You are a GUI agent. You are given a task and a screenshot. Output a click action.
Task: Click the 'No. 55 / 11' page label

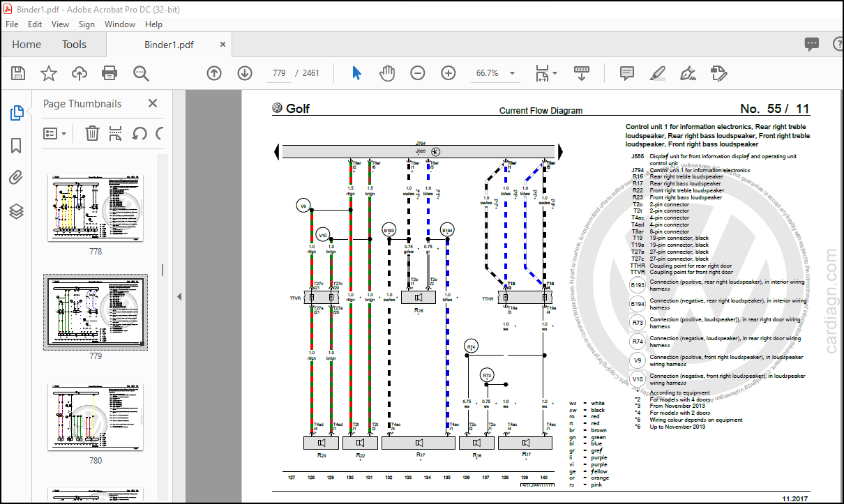(x=774, y=109)
